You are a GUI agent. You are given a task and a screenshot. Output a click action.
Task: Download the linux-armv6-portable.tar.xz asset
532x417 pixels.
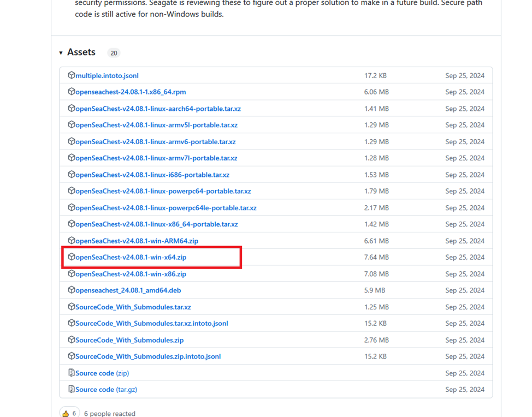155,142
